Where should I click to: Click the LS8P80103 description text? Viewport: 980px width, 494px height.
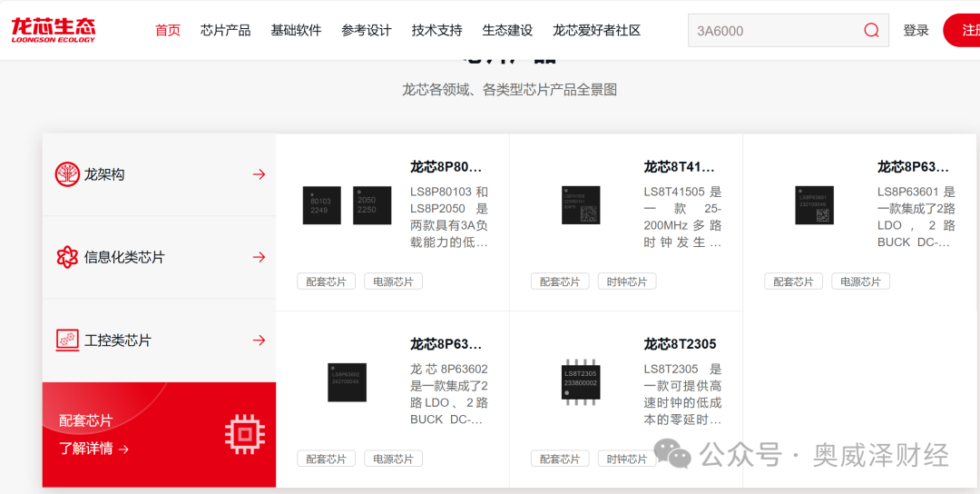[449, 217]
